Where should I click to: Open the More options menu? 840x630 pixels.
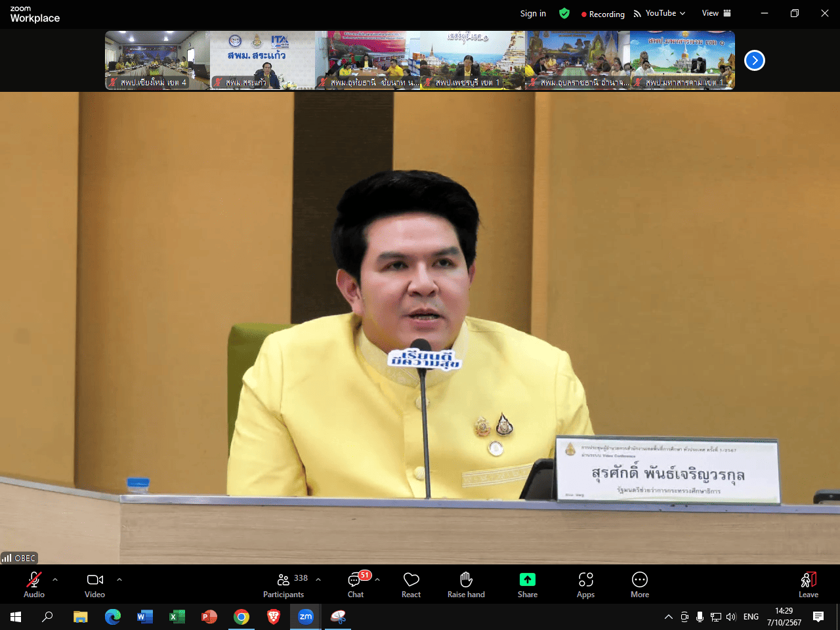coord(640,585)
